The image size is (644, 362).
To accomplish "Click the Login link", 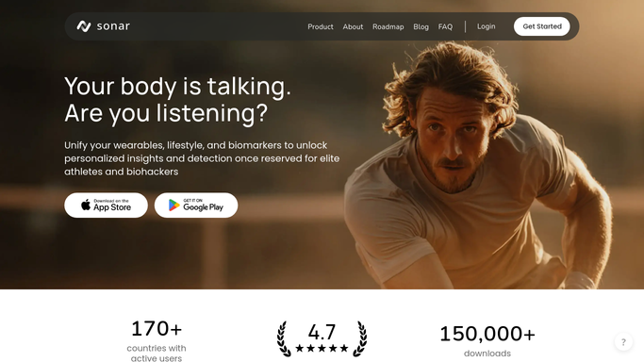I will (x=487, y=26).
